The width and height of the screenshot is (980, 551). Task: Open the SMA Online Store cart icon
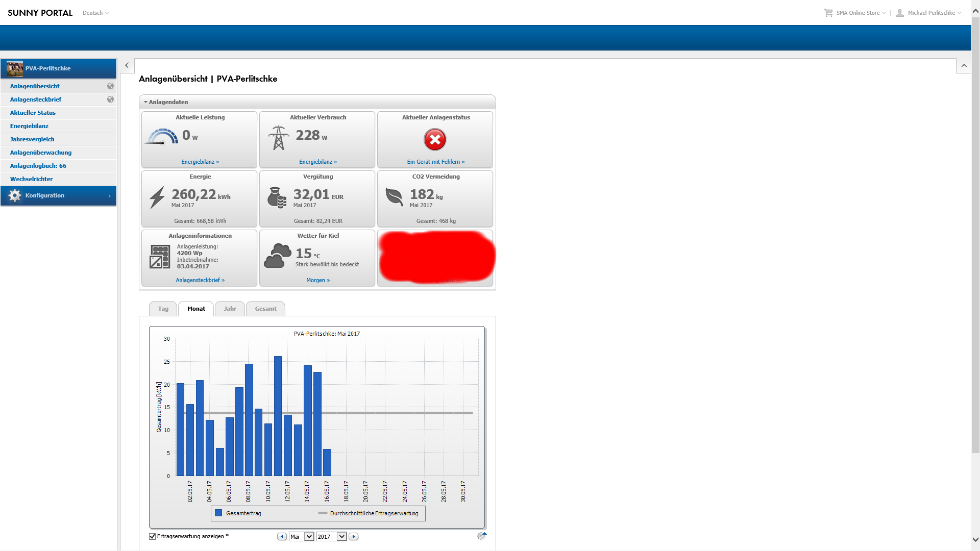pyautogui.click(x=828, y=13)
